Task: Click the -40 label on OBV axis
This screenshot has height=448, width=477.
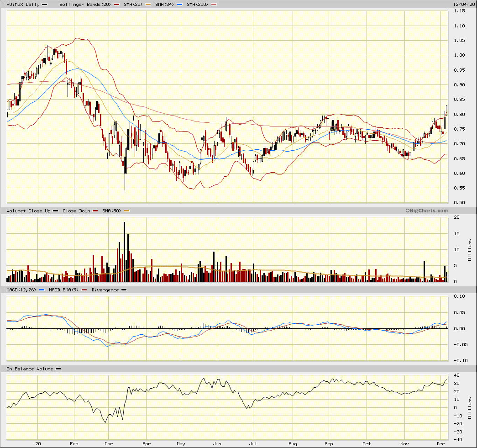Action: pyautogui.click(x=458, y=440)
